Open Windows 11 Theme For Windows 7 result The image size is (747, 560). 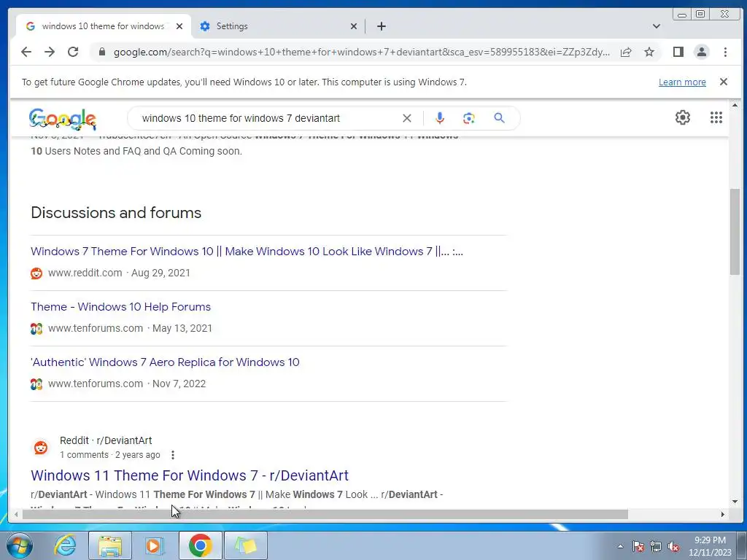[190, 475]
